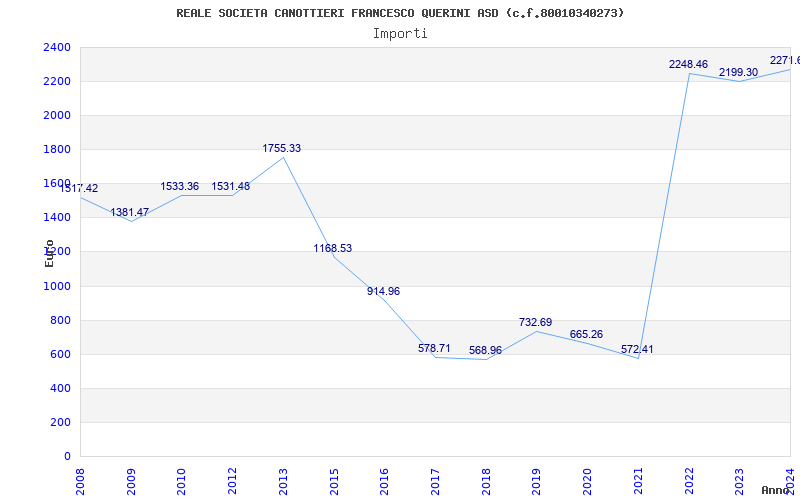The width and height of the screenshot is (800, 500).
Task: Click the 800 y-axis tick label
Action: (60, 320)
